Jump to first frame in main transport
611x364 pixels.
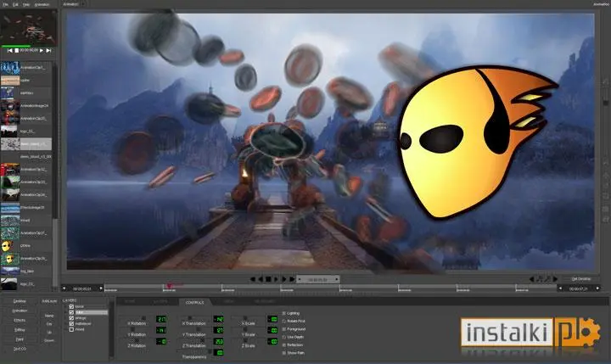click(x=252, y=279)
